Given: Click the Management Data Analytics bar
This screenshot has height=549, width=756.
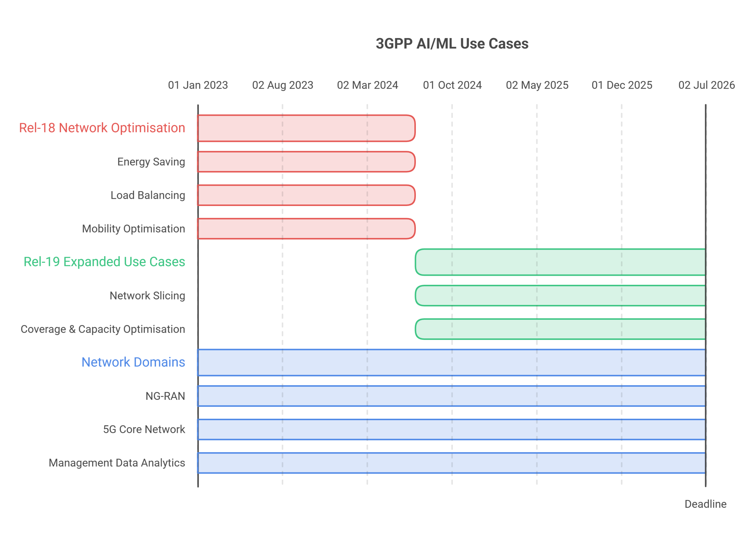Looking at the screenshot, I should click(452, 463).
